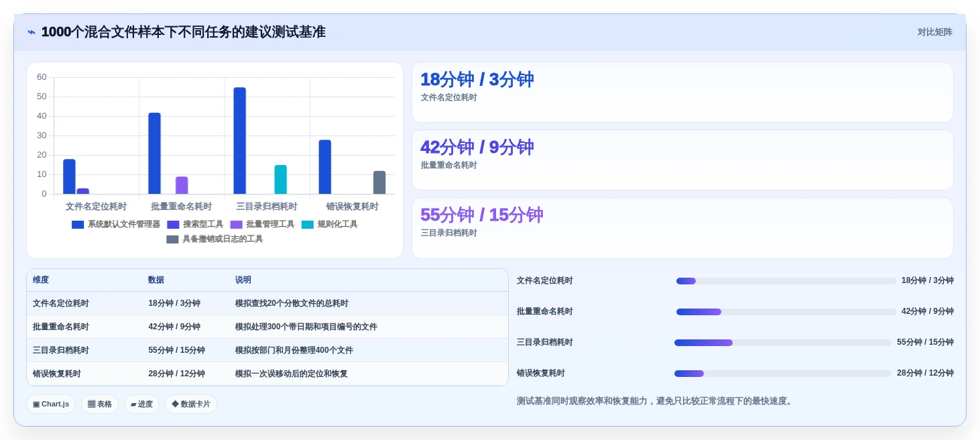Click the cyan bar in 三目录归档耗时
Viewport: 980px width, 440px height.
(280, 180)
